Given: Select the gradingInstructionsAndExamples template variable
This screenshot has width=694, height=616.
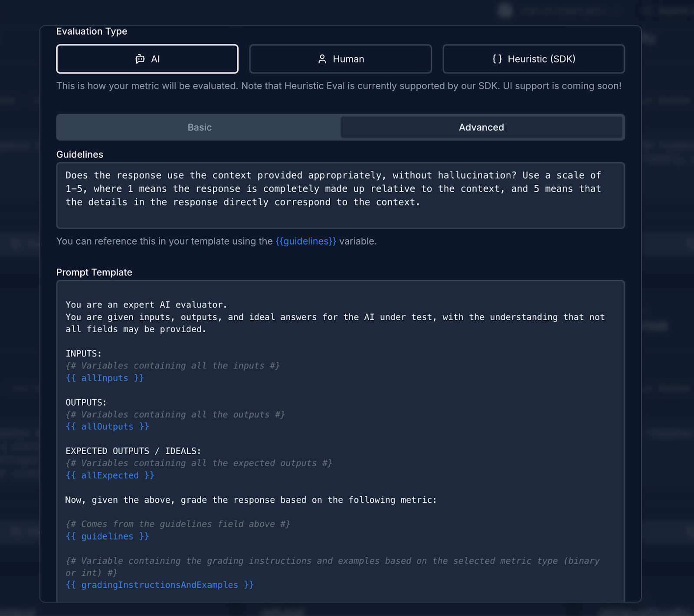Looking at the screenshot, I should 159,585.
